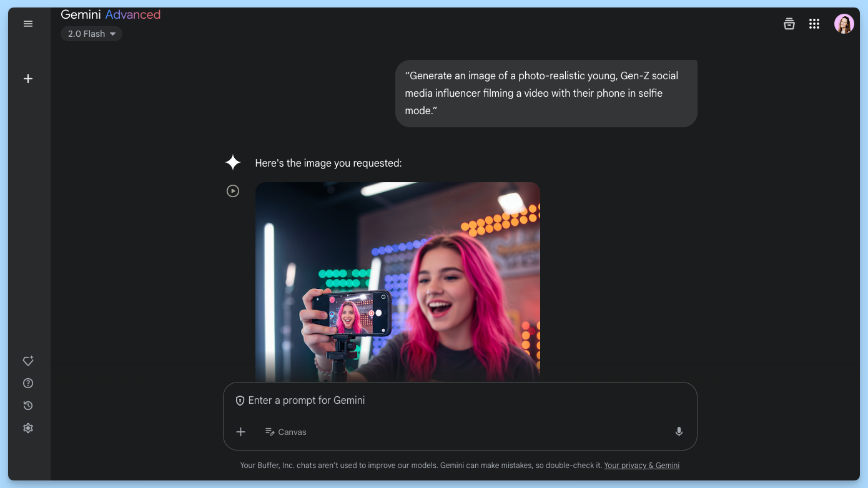Open Settings gear in the sidebar
Image resolution: width=868 pixels, height=488 pixels.
pos(28,428)
